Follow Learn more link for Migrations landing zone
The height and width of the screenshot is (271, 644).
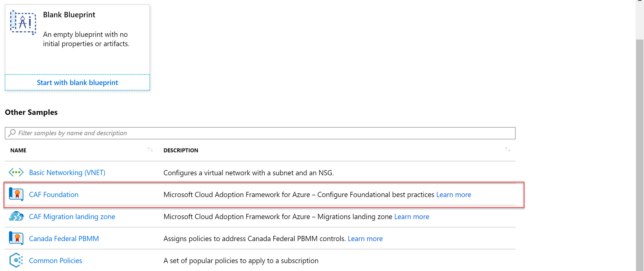coord(412,217)
